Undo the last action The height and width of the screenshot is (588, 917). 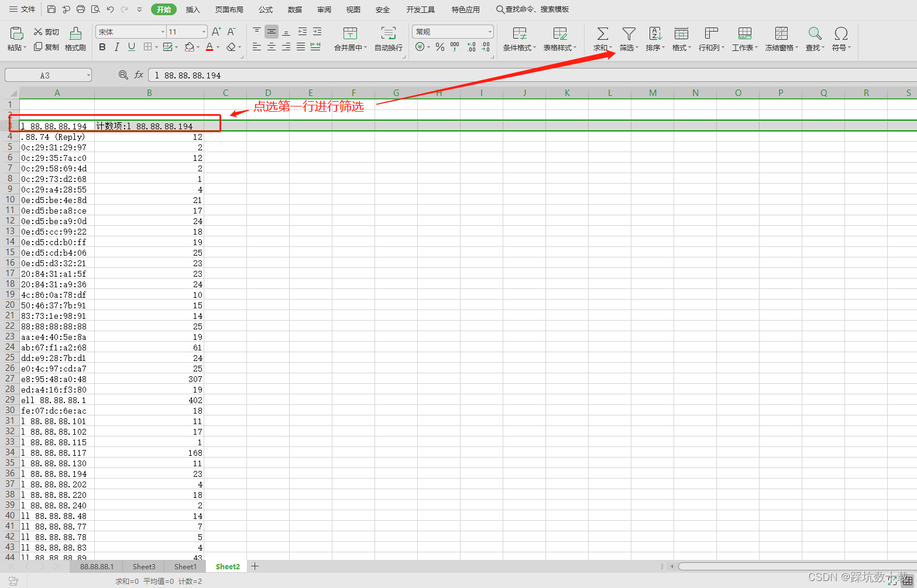coord(110,9)
